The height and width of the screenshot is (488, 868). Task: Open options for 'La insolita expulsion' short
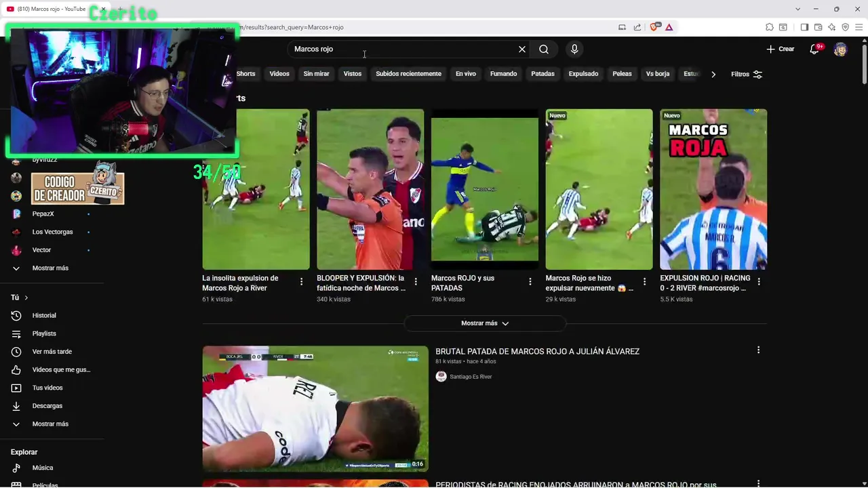(x=302, y=281)
